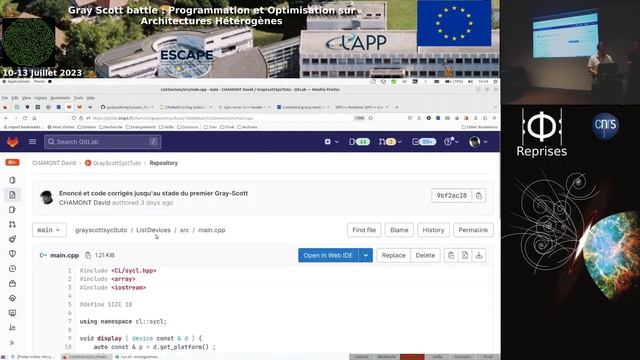Viewport: 640px width, 360px height.
Task: Select line number 1 in code
Action: 69,270
